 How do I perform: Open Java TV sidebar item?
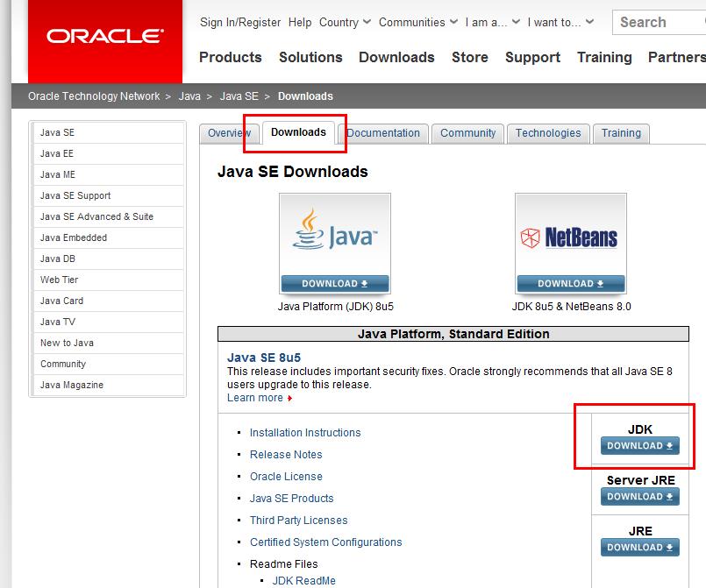coord(108,322)
